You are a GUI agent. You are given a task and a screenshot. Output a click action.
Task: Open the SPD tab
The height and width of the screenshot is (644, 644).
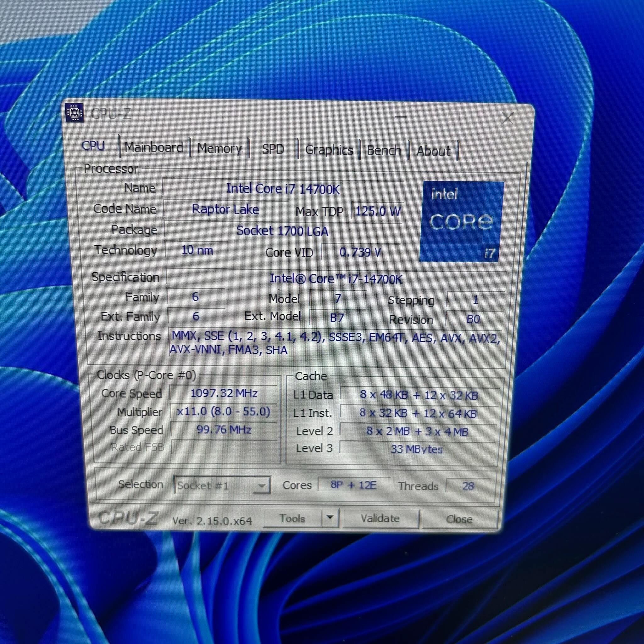point(273,149)
